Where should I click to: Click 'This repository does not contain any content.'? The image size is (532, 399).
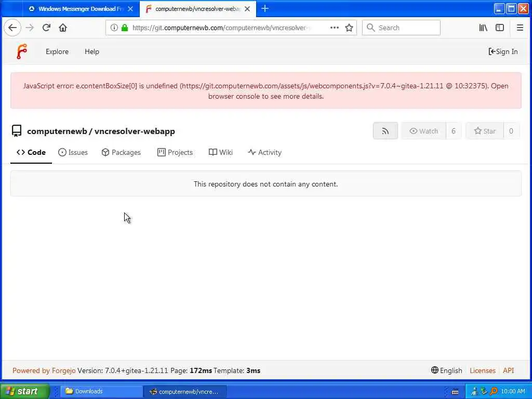tap(265, 184)
